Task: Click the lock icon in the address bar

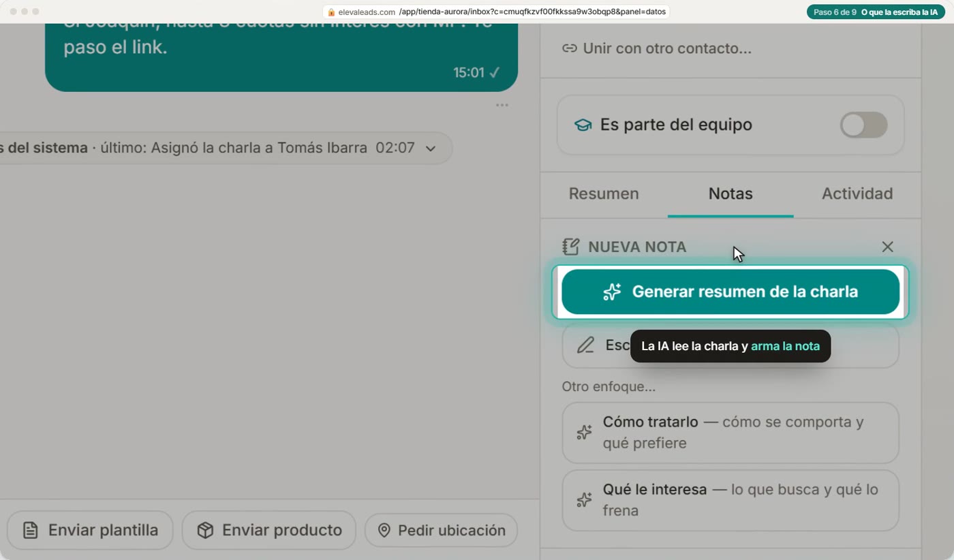Action: tap(331, 12)
